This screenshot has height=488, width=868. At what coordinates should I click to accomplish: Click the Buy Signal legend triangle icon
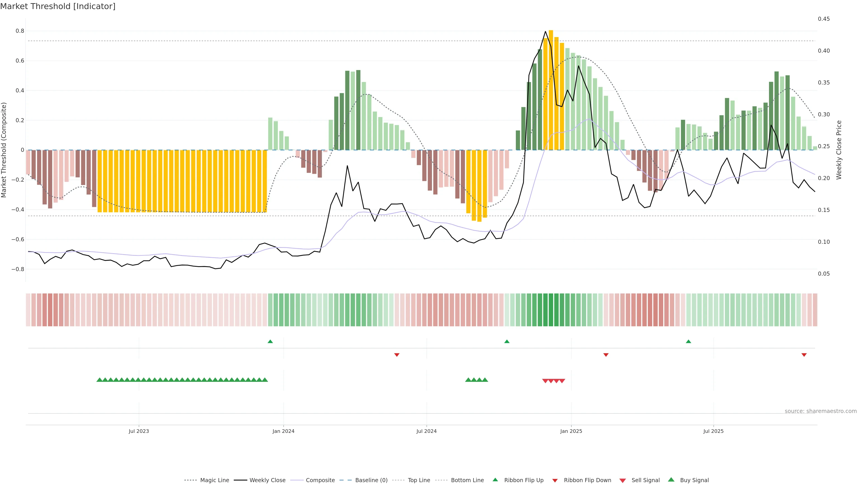pyautogui.click(x=671, y=480)
